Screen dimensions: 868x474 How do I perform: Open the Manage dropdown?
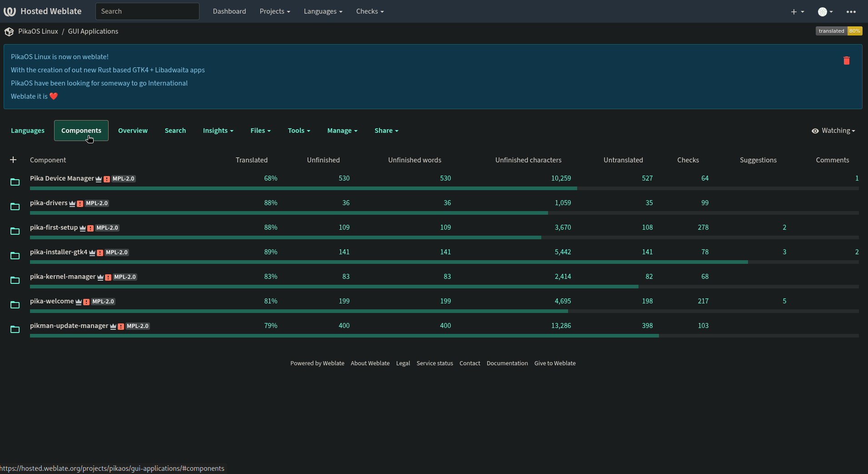[342, 131]
